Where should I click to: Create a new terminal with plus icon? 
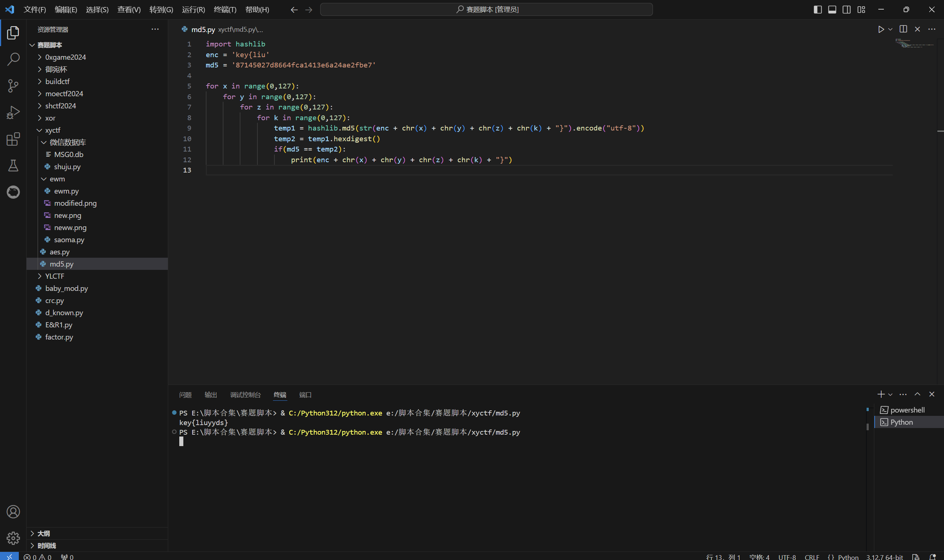881,394
